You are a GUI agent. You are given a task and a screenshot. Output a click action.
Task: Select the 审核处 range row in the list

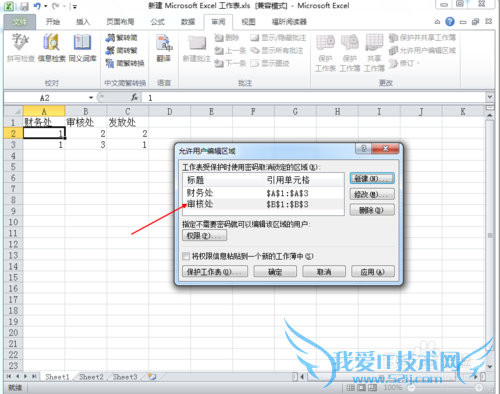263,204
